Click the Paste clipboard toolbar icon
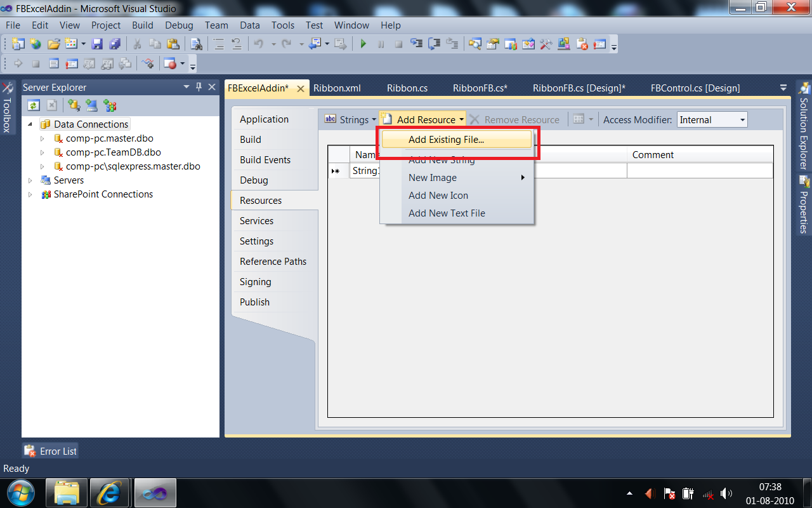The image size is (812, 508). (173, 44)
